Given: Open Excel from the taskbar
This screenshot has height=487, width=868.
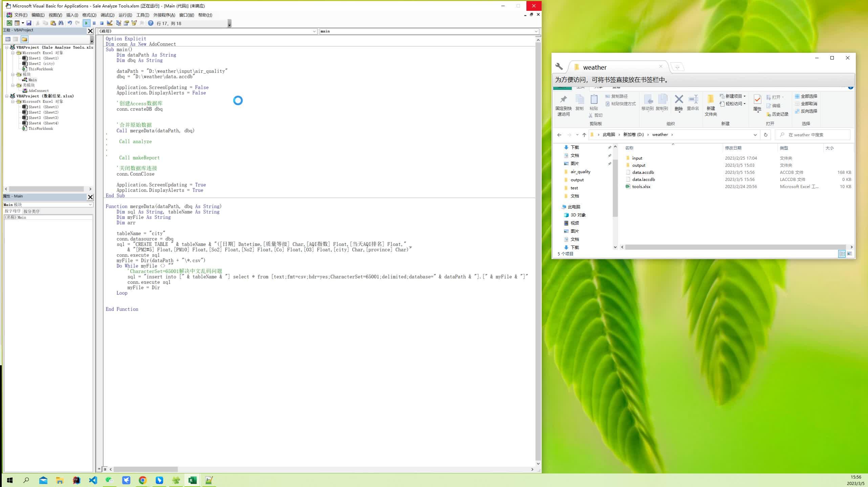Looking at the screenshot, I should 192,480.
